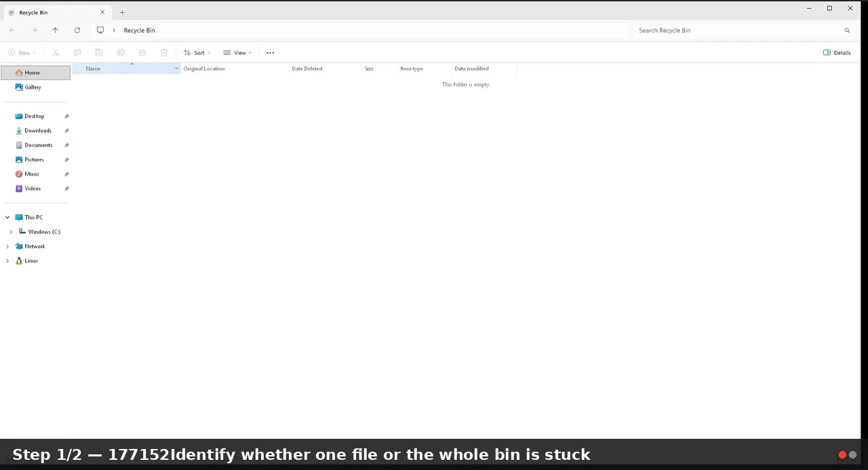Select the PC monitor icon in address bar
This screenshot has width=868, height=470.
click(100, 31)
